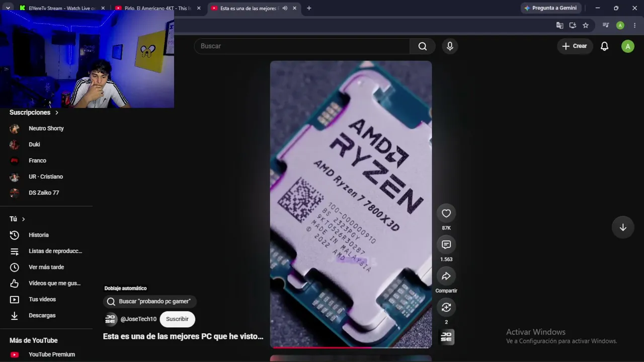This screenshot has width=644, height=362.
Task: Expand the Tú section
Action: [17, 219]
